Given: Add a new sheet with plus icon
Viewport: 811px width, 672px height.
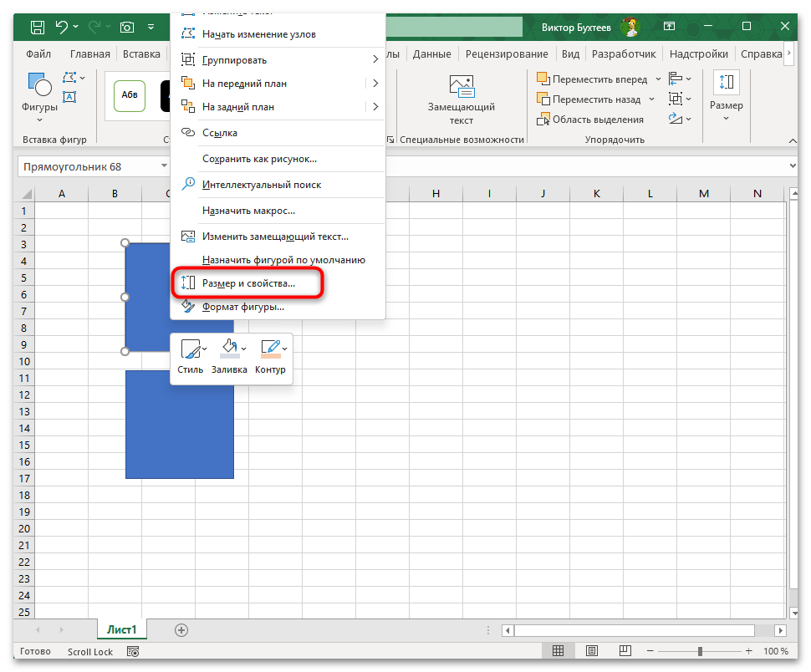Looking at the screenshot, I should (x=181, y=630).
